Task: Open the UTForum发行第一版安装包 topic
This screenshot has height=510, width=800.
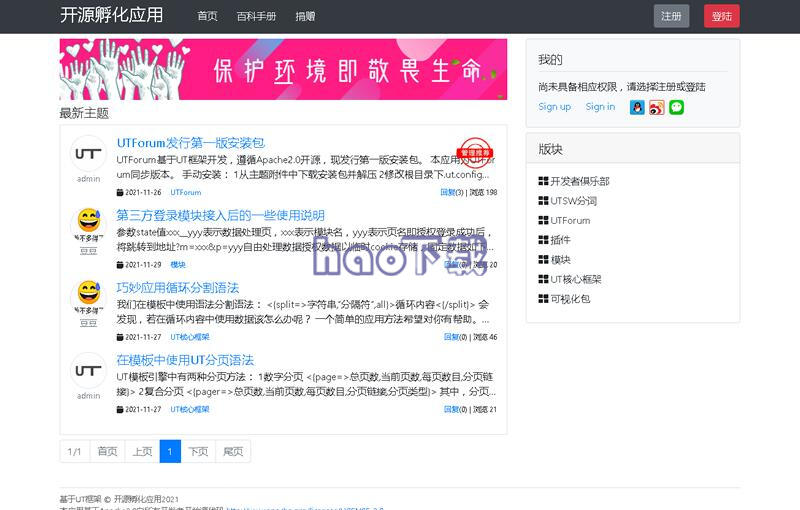Action: pyautogui.click(x=191, y=143)
